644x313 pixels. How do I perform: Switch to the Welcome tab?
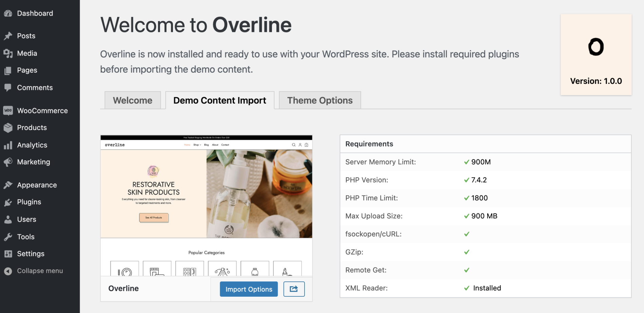(133, 100)
